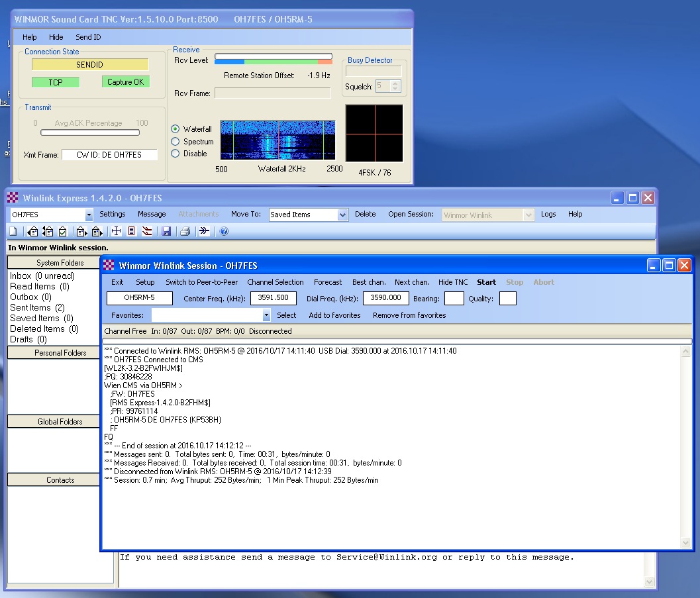Click the Rcv Level meter bar
The width and height of the screenshot is (700, 598).
274,59
